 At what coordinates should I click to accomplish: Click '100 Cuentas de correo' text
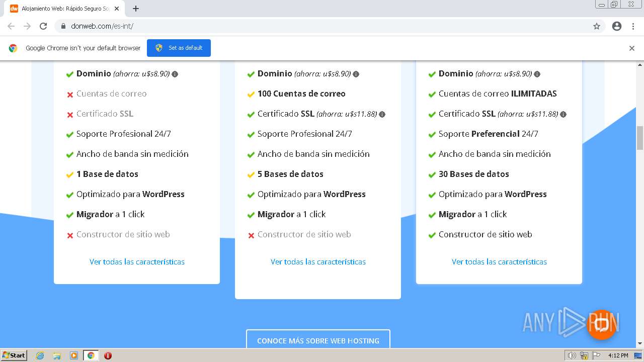pos(301,94)
